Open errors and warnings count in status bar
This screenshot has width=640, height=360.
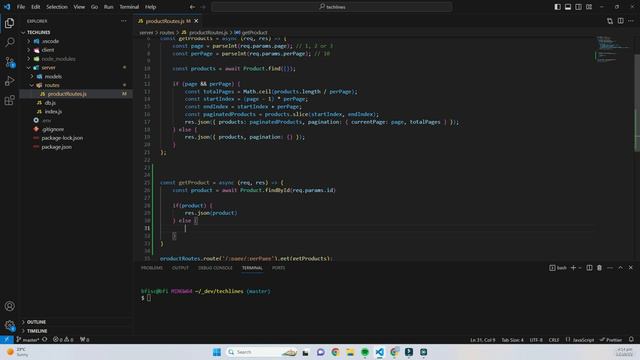(x=63, y=340)
